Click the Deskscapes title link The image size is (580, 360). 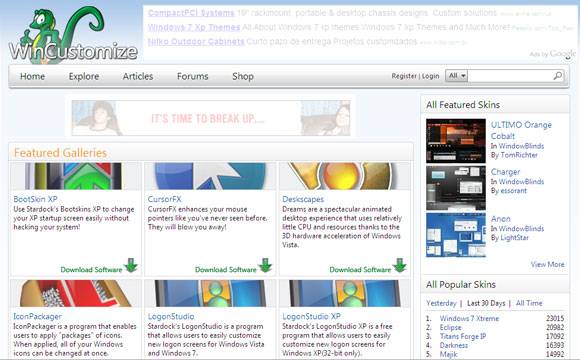(303, 199)
